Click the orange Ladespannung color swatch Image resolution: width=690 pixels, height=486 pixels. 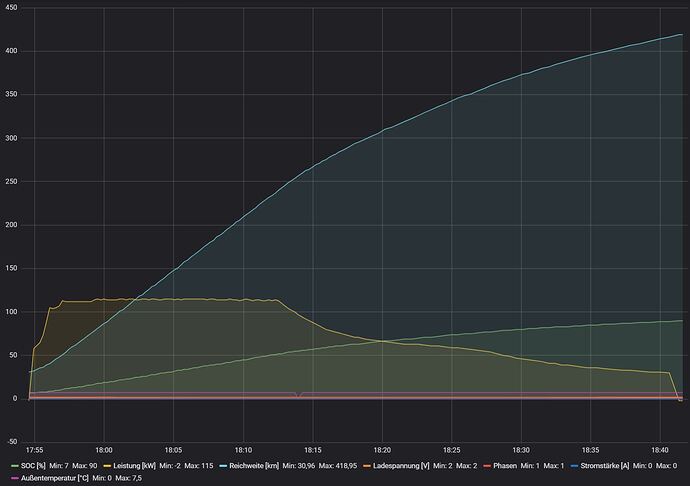click(x=367, y=466)
